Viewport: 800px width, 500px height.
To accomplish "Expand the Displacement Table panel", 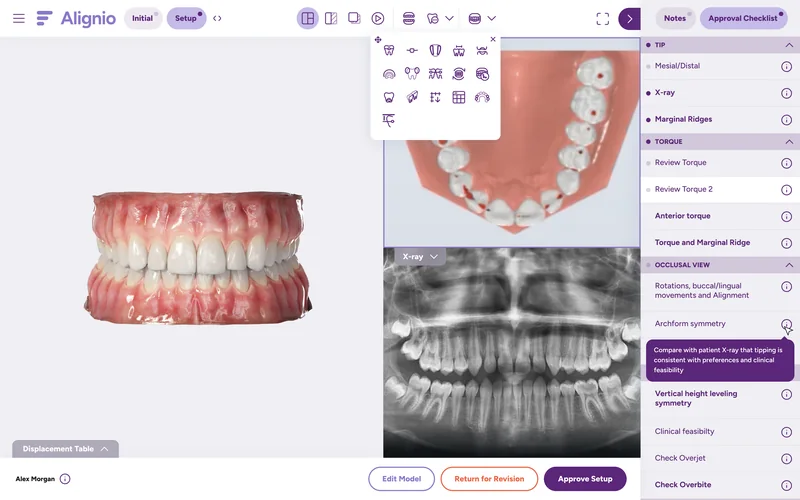I will pos(65,449).
